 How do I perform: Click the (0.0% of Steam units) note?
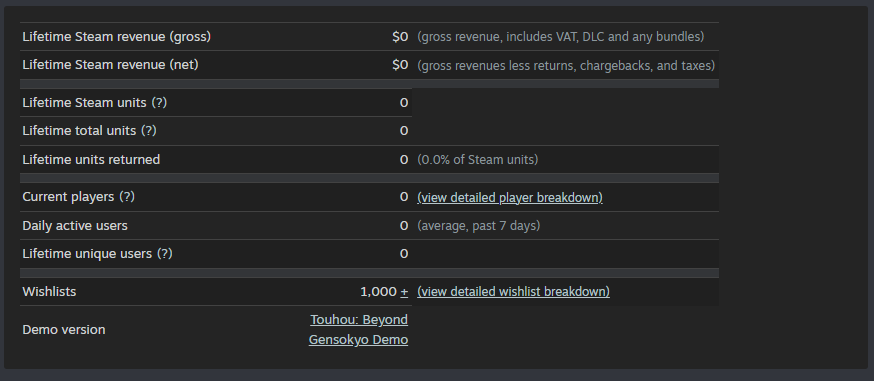478,160
